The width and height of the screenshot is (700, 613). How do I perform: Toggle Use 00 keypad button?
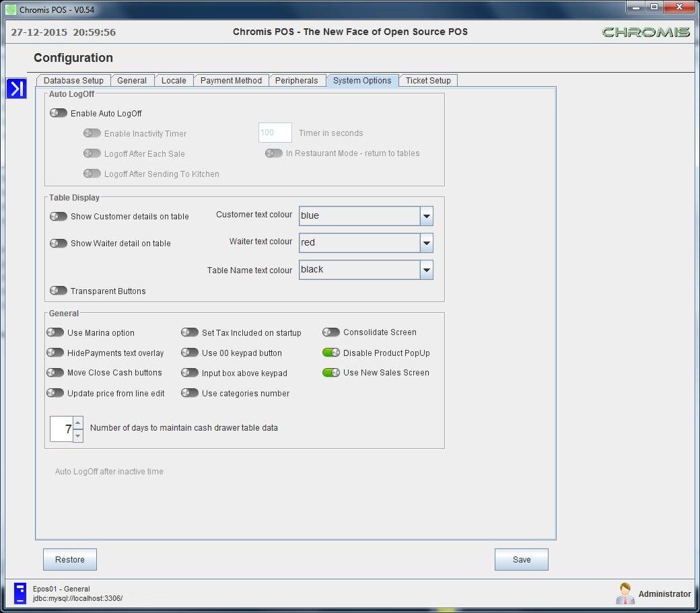[190, 353]
